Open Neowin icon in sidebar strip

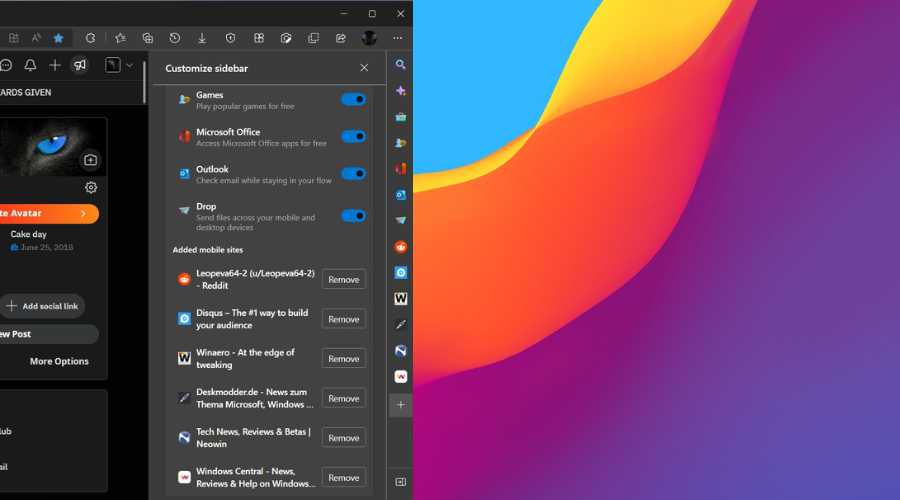(401, 351)
